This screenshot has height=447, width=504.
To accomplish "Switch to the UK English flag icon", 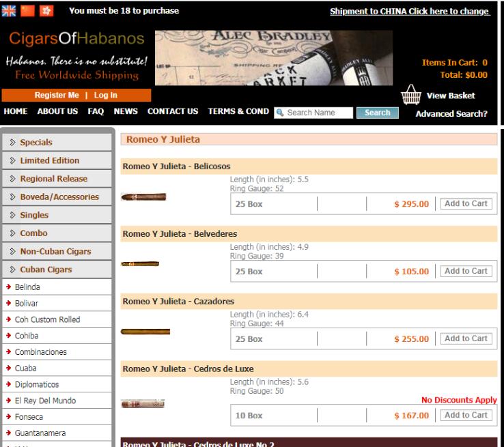I will 9,11.
